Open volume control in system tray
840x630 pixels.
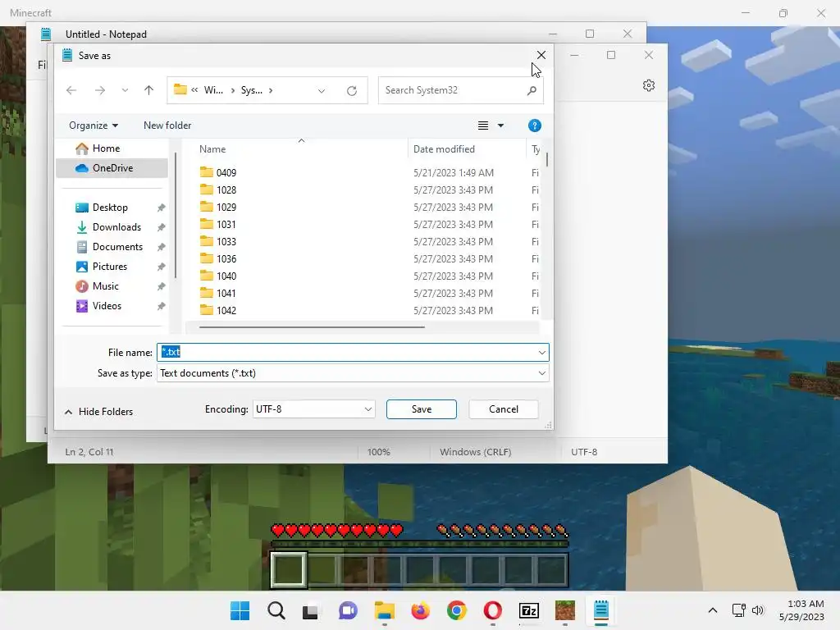757,610
